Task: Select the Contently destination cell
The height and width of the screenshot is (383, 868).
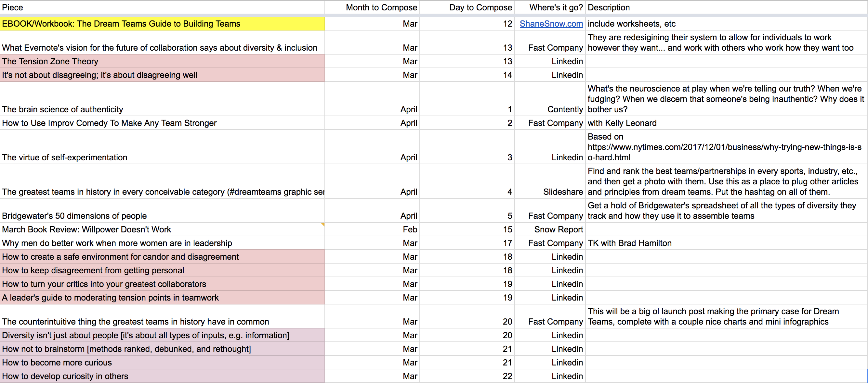Action: point(565,109)
